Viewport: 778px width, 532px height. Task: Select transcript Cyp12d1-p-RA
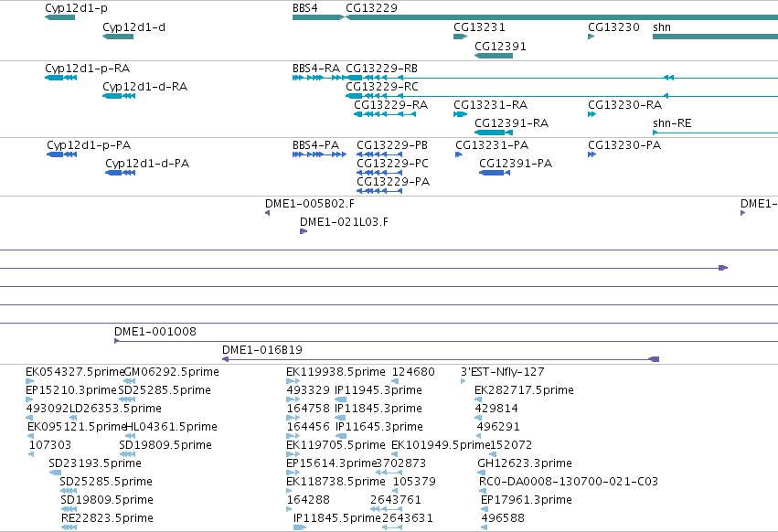(60, 78)
